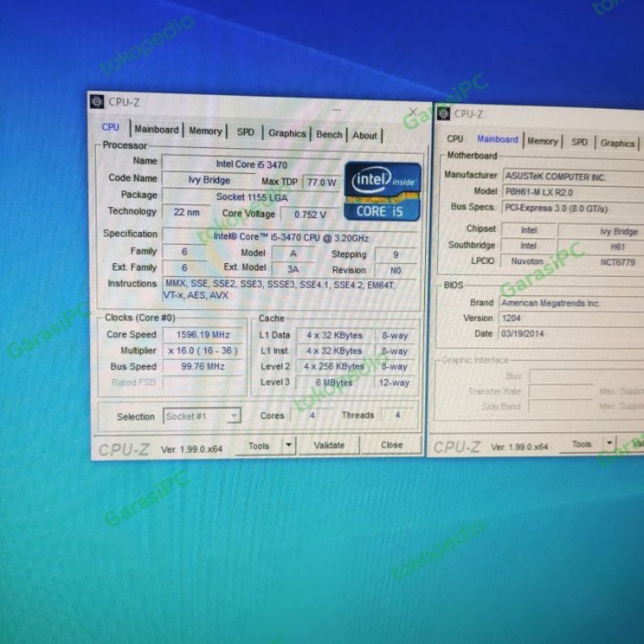Expand the Socket #1 selection dropdown
Viewport: 644px width, 644px height.
tap(202, 416)
